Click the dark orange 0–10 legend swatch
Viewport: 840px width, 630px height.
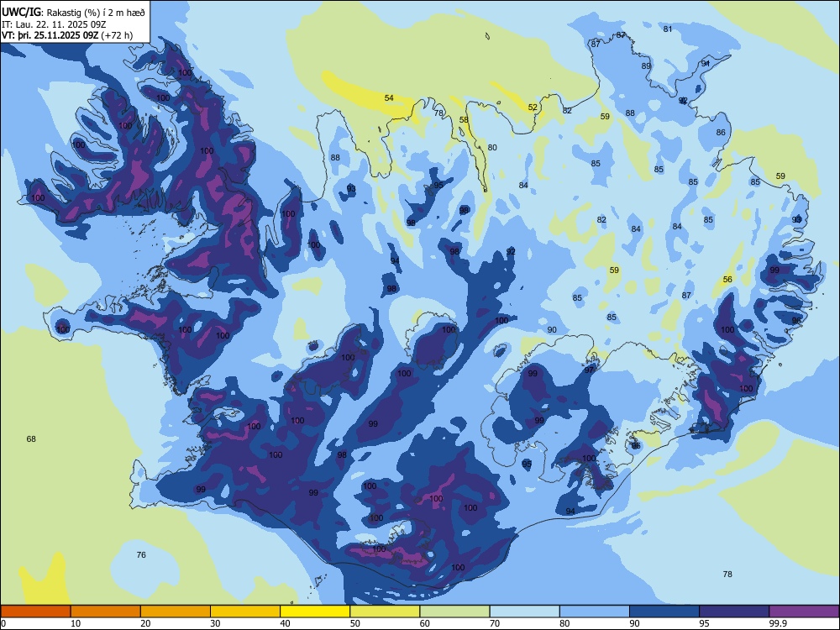35,612
